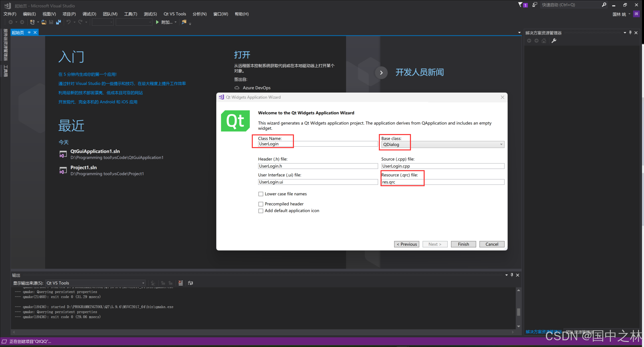Viewport: 644px width, 347px height.
Task: Open the 视图(V) menu
Action: [49, 14]
